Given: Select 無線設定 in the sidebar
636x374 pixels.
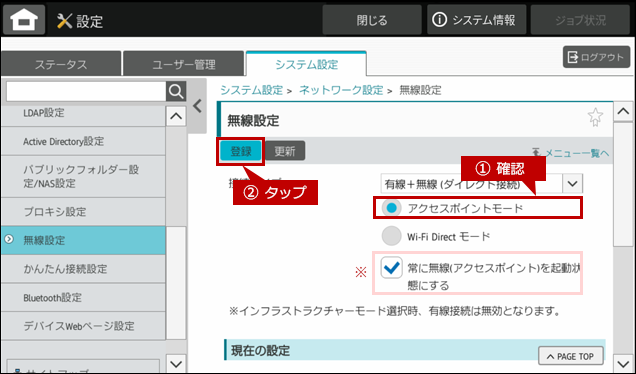Looking at the screenshot, I should [83, 240].
